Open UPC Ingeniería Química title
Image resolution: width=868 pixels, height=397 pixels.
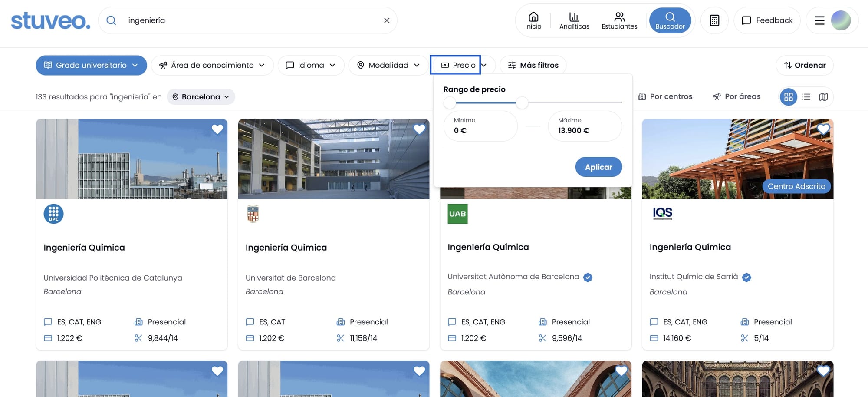(84, 248)
